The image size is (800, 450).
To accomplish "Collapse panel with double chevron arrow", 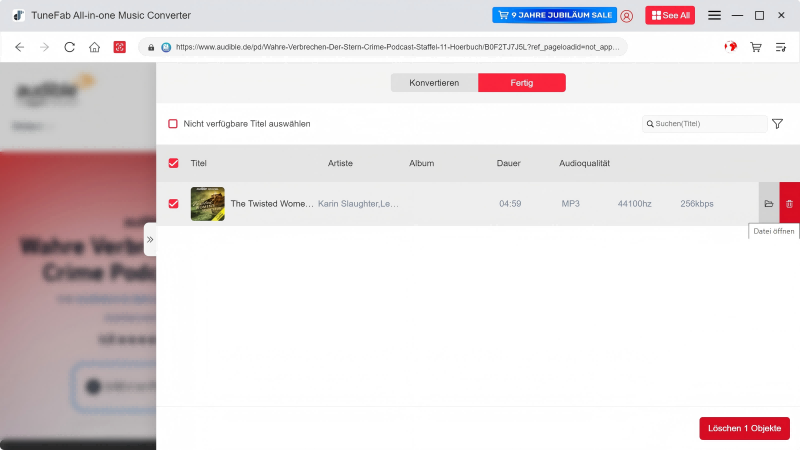I will click(150, 239).
